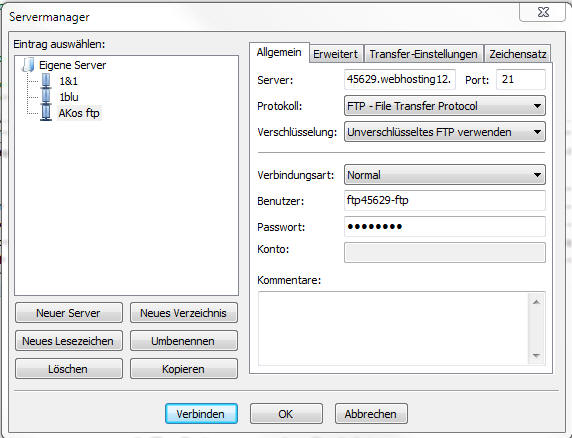Go to the Zeichensatz tab
572x438 pixels.
coord(517,54)
